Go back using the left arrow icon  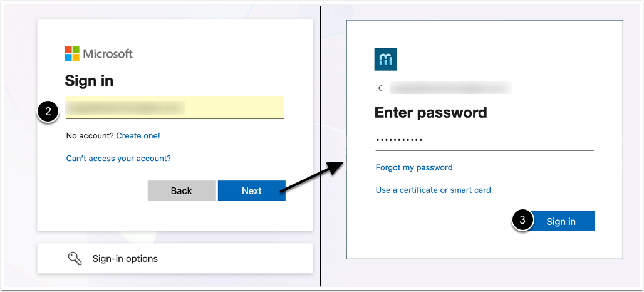click(382, 88)
